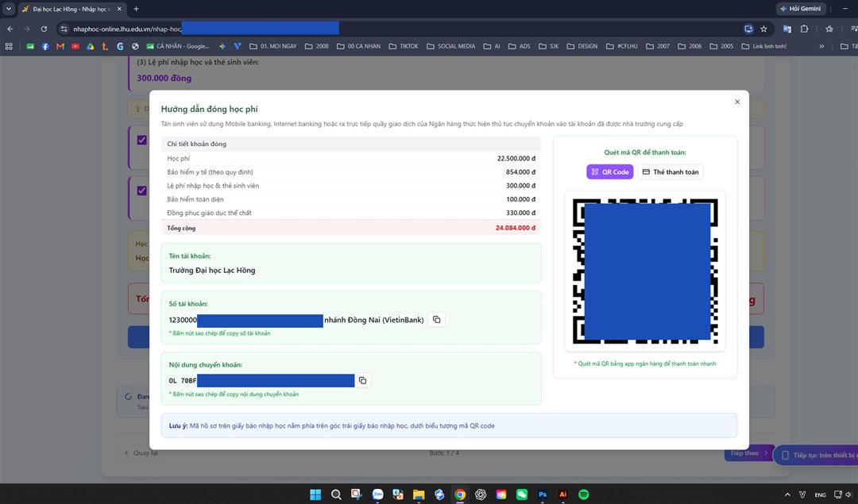Open Illustrator from the taskbar
Screen dimensions: 858x504
point(562,494)
